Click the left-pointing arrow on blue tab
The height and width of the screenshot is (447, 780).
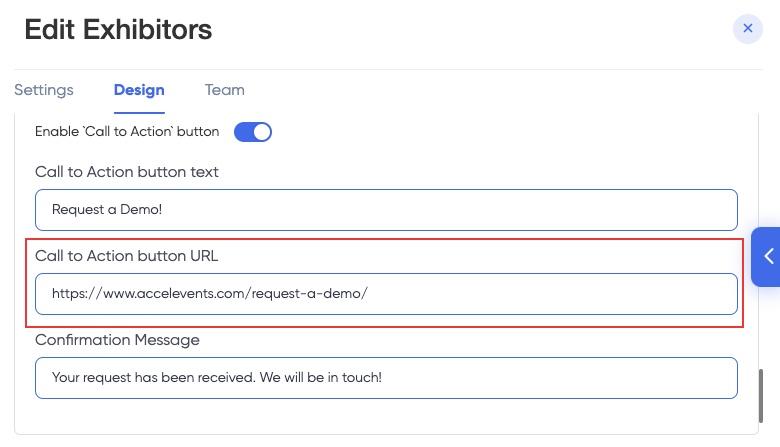770,257
